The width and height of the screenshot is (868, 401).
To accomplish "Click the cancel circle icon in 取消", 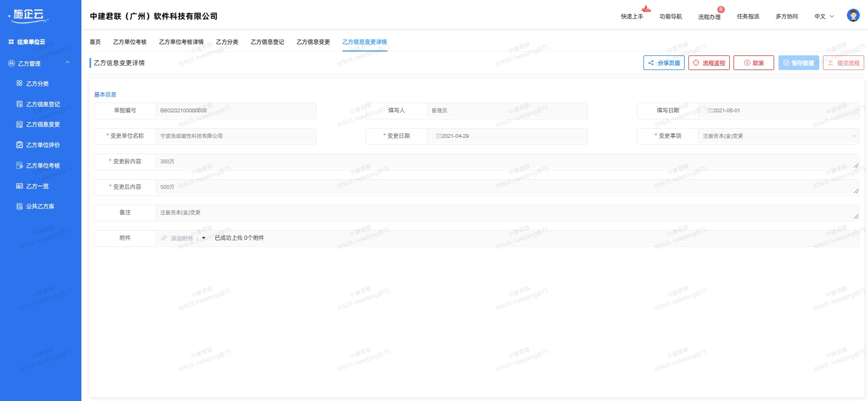I will 747,63.
